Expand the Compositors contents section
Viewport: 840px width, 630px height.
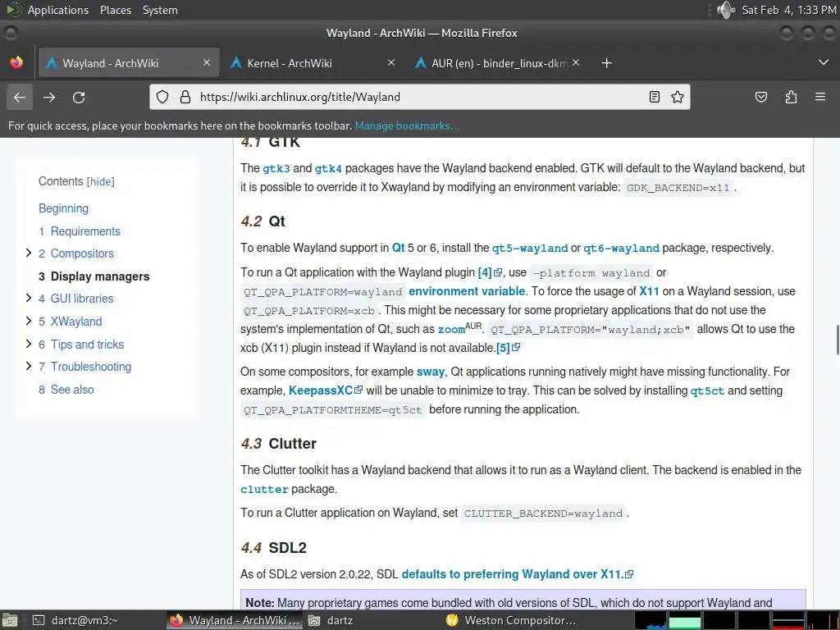(29, 253)
